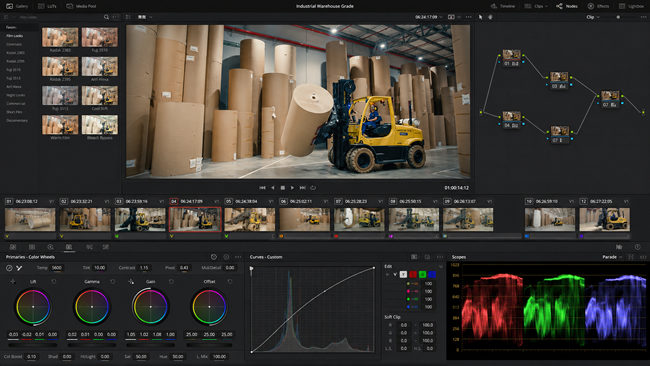Select the Film Looks gallery album

coord(15,36)
